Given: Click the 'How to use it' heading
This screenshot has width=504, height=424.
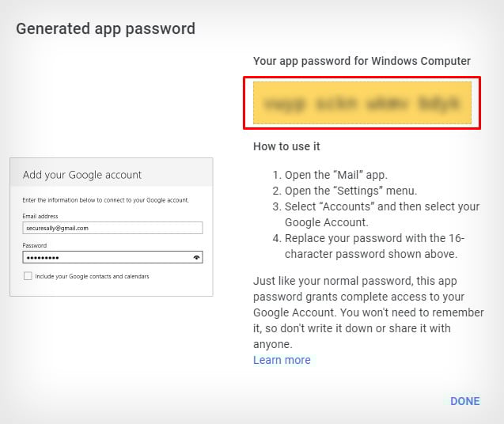Looking at the screenshot, I should click(x=286, y=146).
